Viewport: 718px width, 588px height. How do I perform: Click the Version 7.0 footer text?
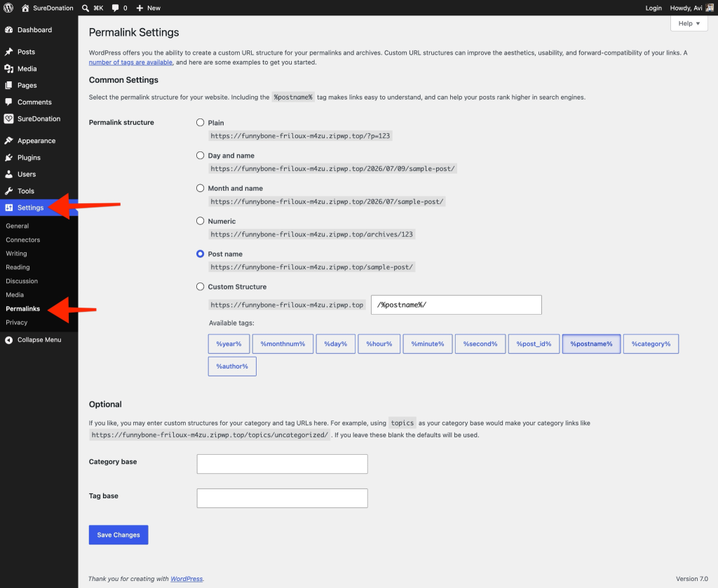tap(692, 579)
